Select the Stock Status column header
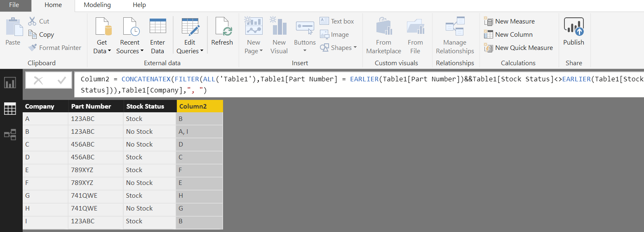The image size is (644, 232). [x=150, y=107]
